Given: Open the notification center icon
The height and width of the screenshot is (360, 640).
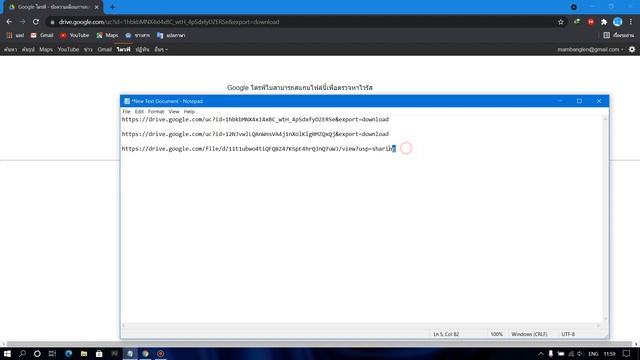Looking at the screenshot, I should [x=627, y=354].
